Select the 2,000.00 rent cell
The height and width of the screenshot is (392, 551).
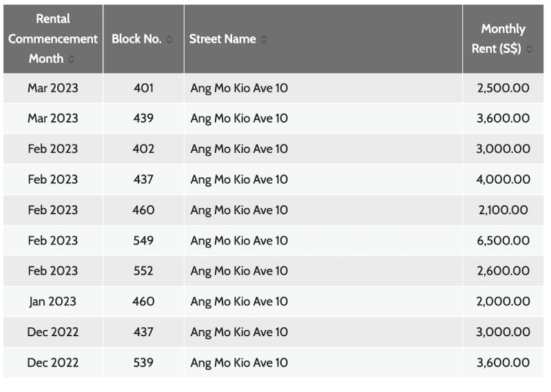tap(503, 302)
